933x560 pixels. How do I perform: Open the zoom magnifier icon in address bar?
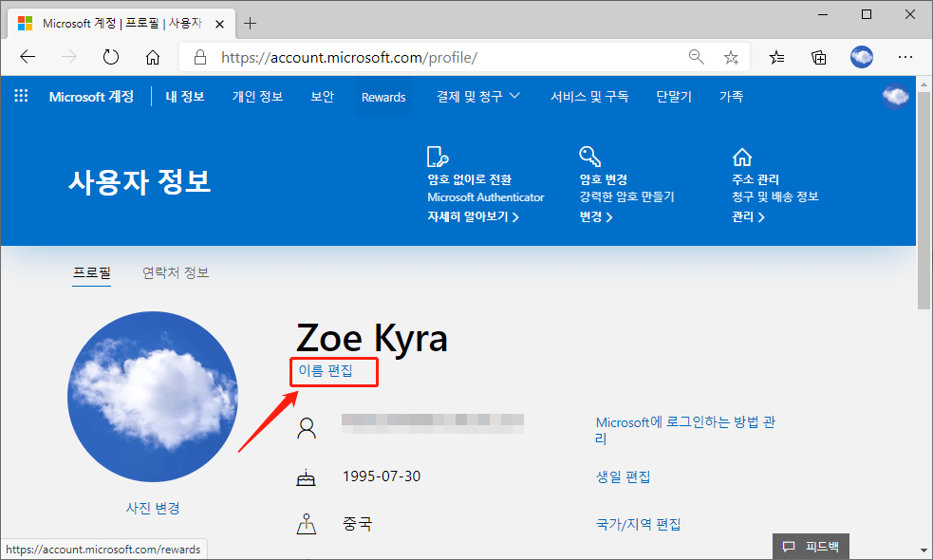696,57
